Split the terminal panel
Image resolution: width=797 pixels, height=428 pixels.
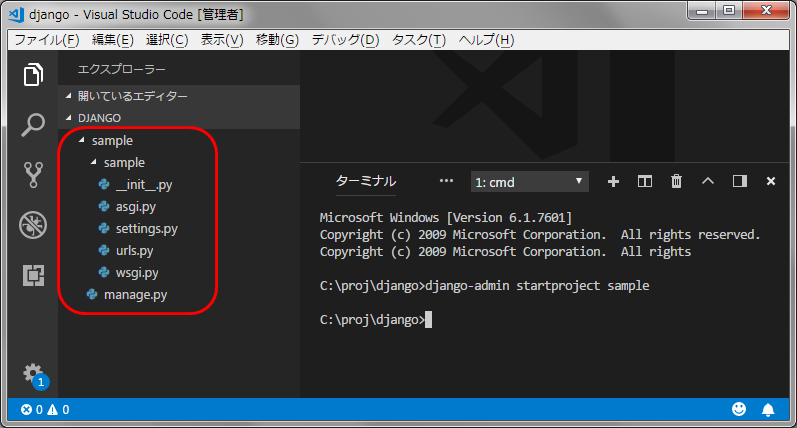point(645,181)
